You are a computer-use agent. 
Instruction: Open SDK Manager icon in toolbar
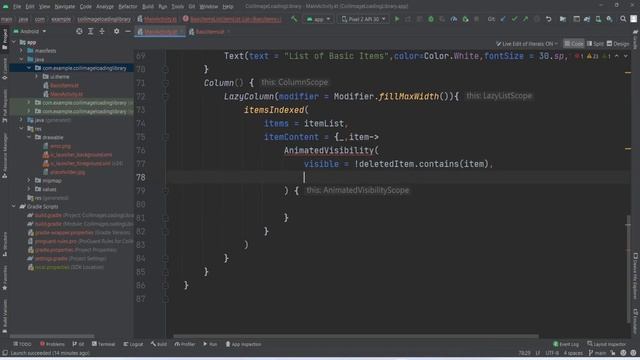coord(609,19)
